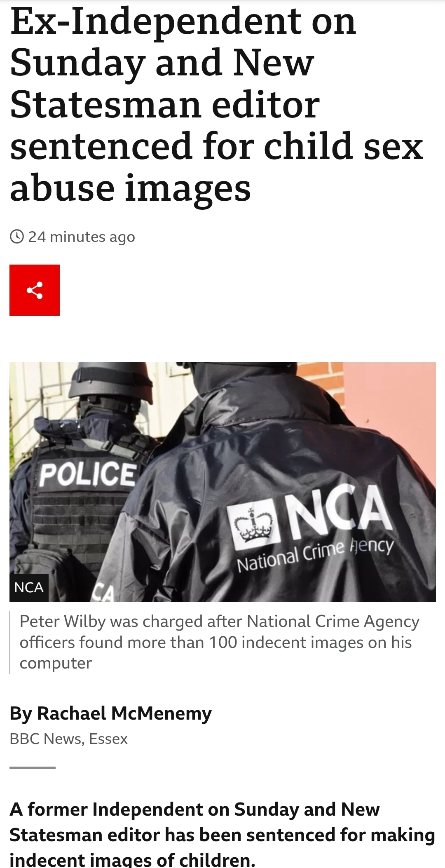Screen dimensions: 445x868
Task: Click the partial 'CA' lettering at photo bottom
Action: point(101,593)
